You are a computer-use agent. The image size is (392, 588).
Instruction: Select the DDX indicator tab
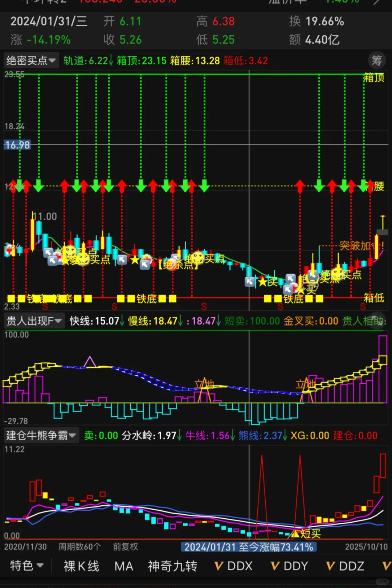point(240,566)
